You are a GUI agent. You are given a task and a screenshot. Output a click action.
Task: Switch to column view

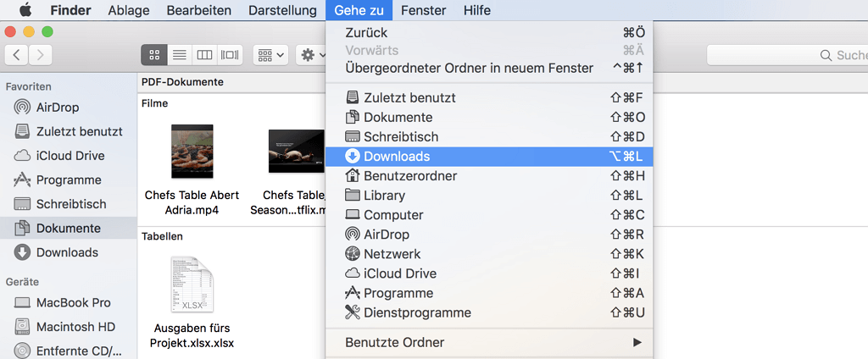click(x=205, y=55)
